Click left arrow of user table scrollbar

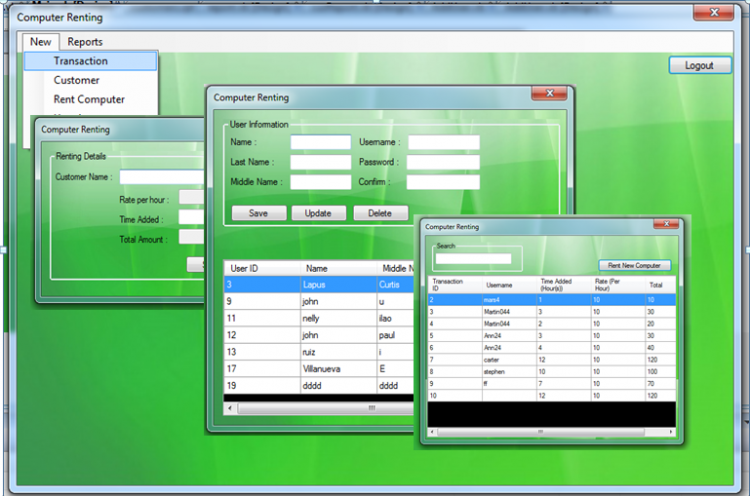231,408
